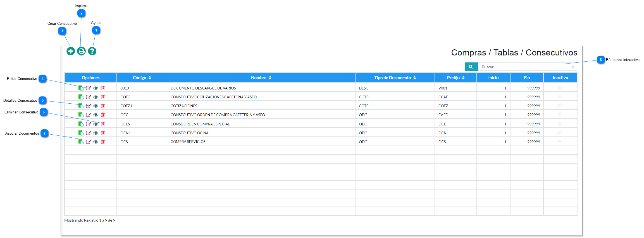Delete the OCS consecutive
The width and height of the screenshot is (644, 238).
(x=103, y=142)
